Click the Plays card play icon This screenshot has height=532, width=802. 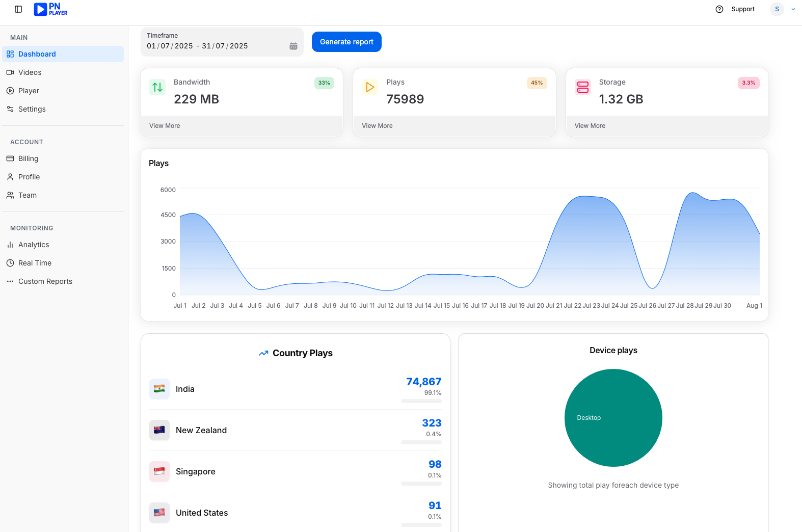pos(370,87)
